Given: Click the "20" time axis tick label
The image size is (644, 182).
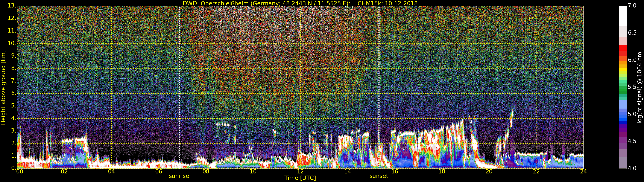Looking at the screenshot, I should [x=489, y=172].
